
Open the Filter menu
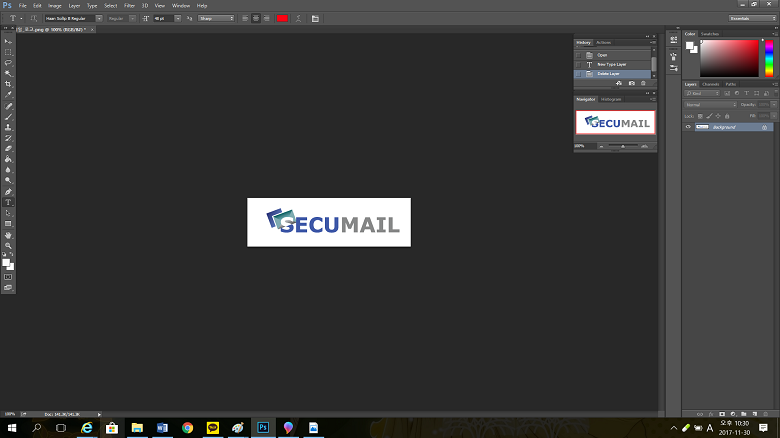[x=129, y=6]
